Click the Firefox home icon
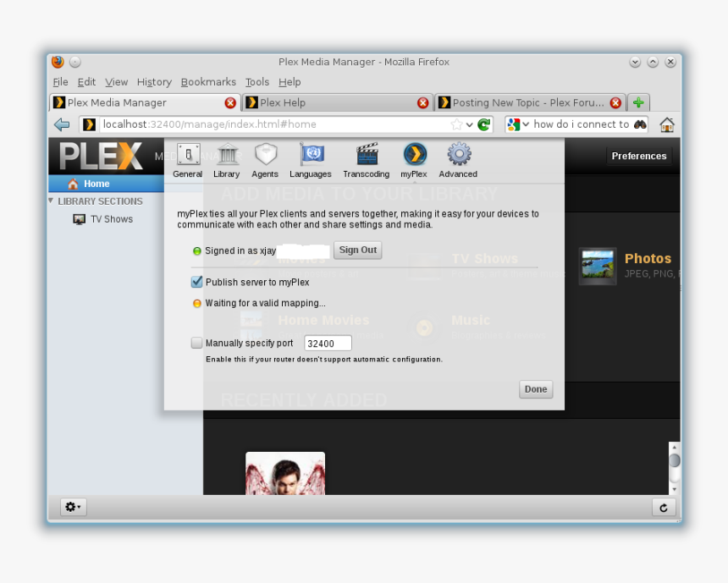The width and height of the screenshot is (728, 583). 667,124
